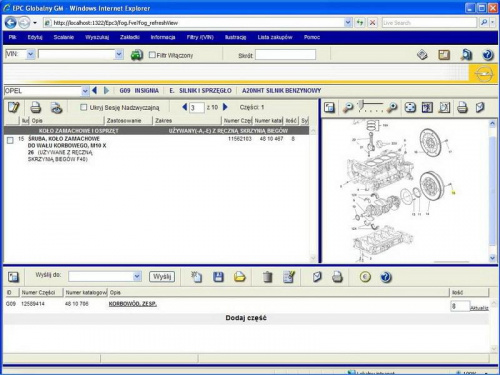The height and width of the screenshot is (375, 500).
Task: Open the Zakładki menu
Action: pos(130,37)
